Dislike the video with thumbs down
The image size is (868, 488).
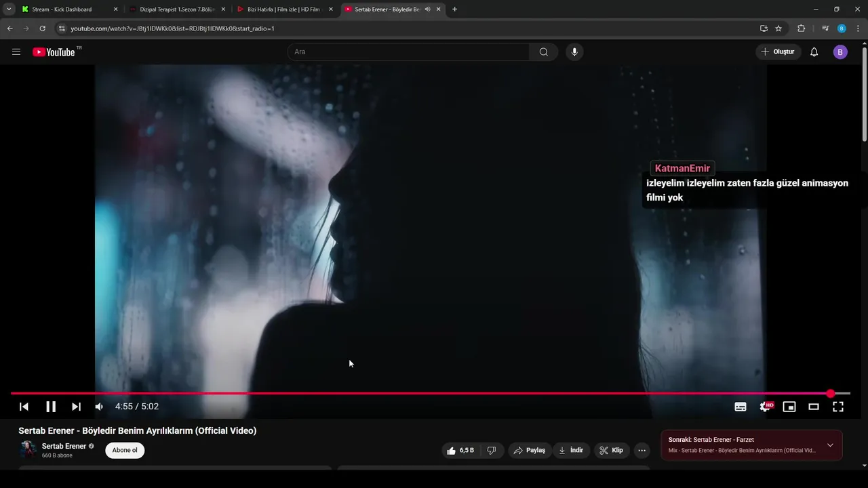[x=492, y=450]
